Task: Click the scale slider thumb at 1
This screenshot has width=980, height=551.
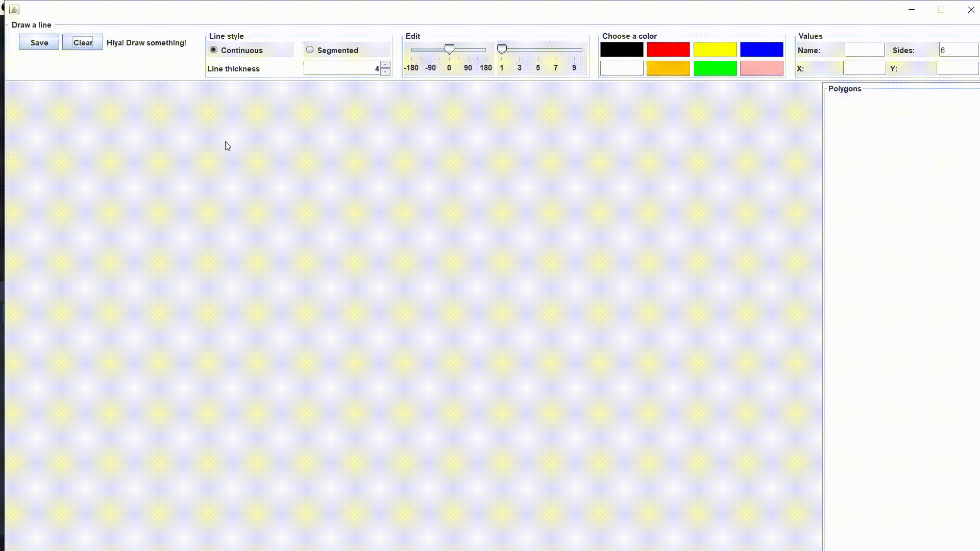Action: click(502, 49)
